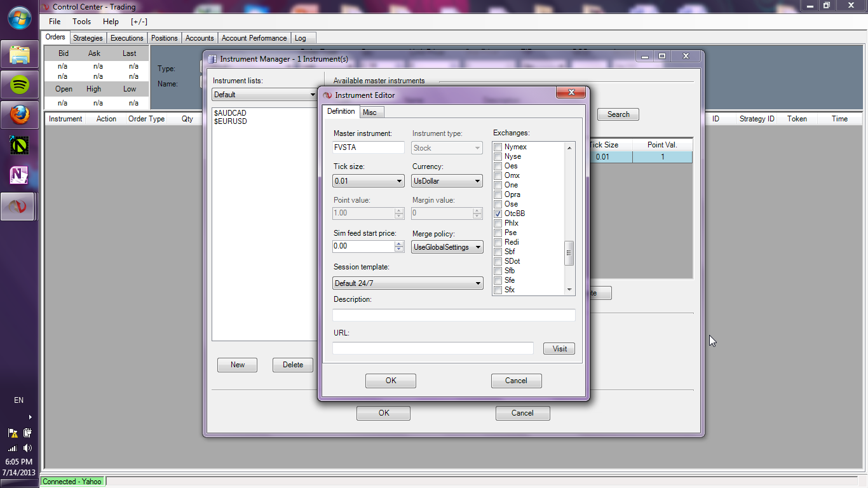Expand the Session template dropdown
868x488 pixels.
[408, 283]
